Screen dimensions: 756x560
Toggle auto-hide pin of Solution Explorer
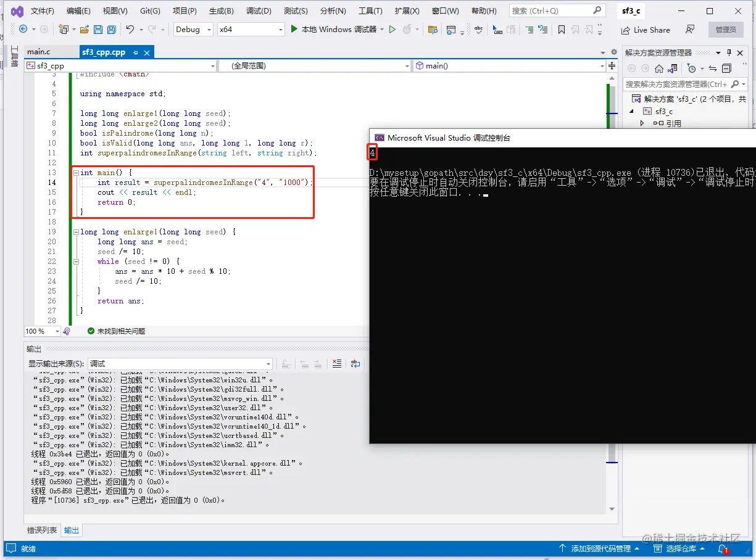729,52
